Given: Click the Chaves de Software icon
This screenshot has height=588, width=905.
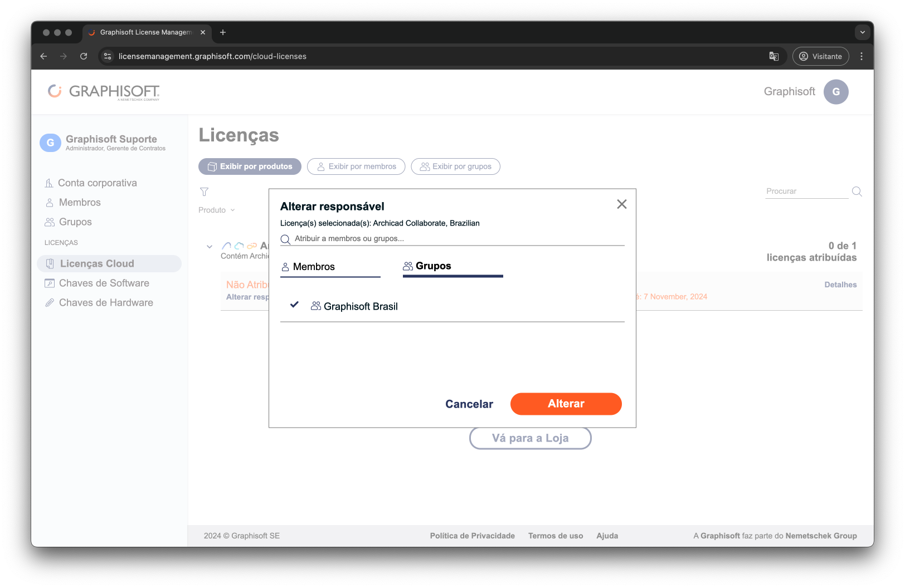Looking at the screenshot, I should (x=50, y=283).
